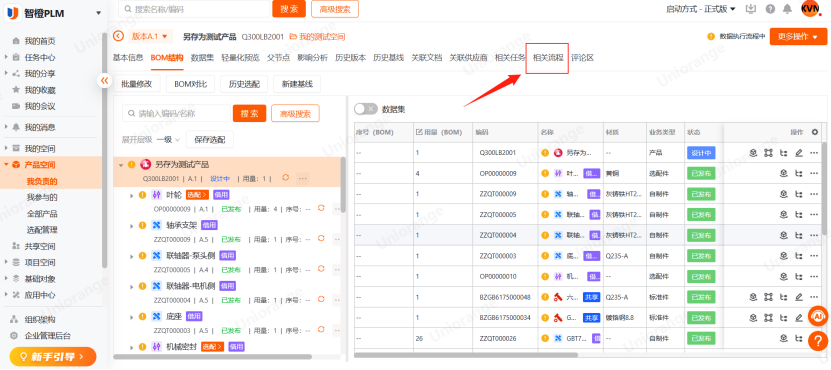Click the top 高级搜索 button
This screenshot has width=831, height=370.
coord(335,9)
